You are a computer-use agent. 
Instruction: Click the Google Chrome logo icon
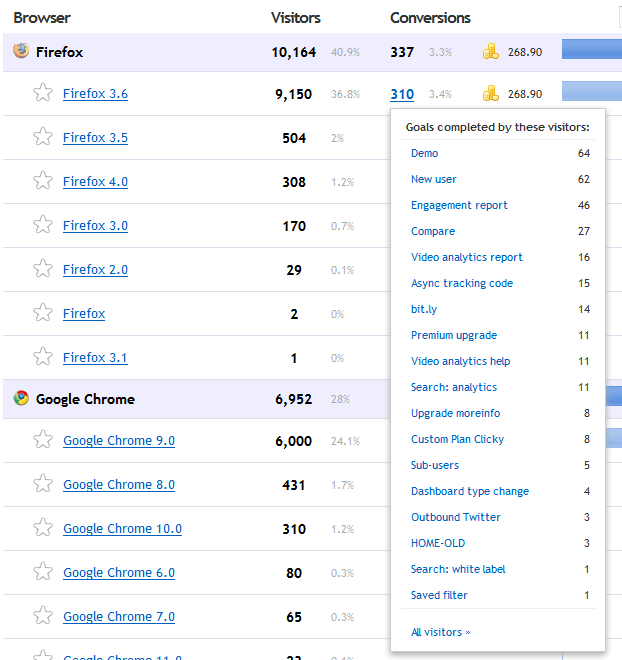21,398
